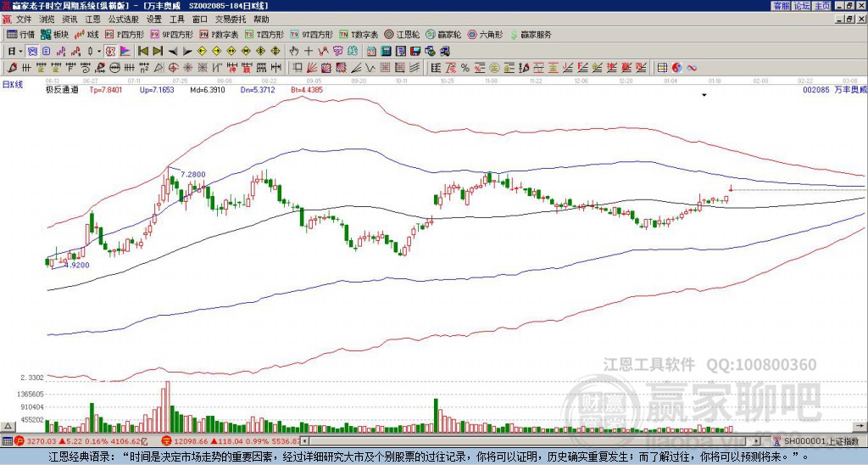Open the P四方形 tool
The width and height of the screenshot is (868, 465).
(x=125, y=34)
